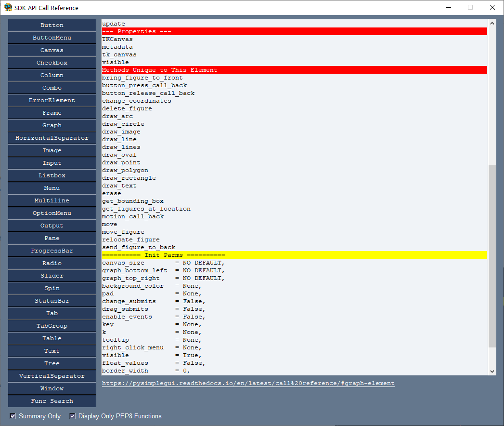This screenshot has height=426, width=504.
Task: Select the OptionMenu element button
Action: 52,213
